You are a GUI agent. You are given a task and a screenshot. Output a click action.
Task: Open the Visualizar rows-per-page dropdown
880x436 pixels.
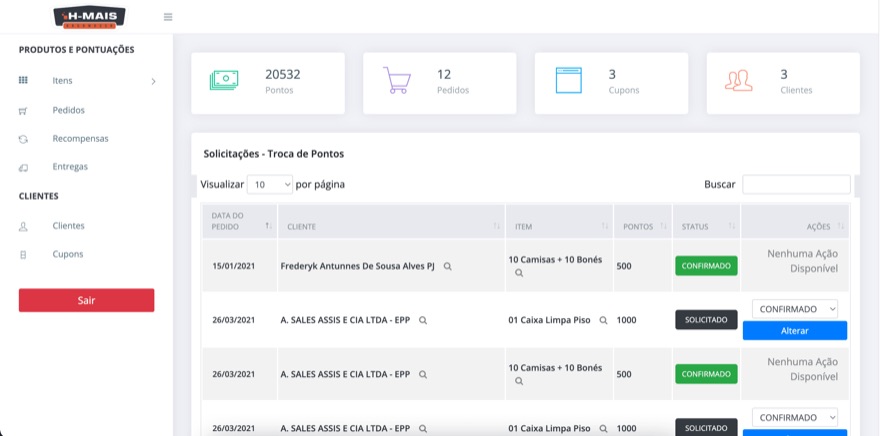click(x=270, y=184)
